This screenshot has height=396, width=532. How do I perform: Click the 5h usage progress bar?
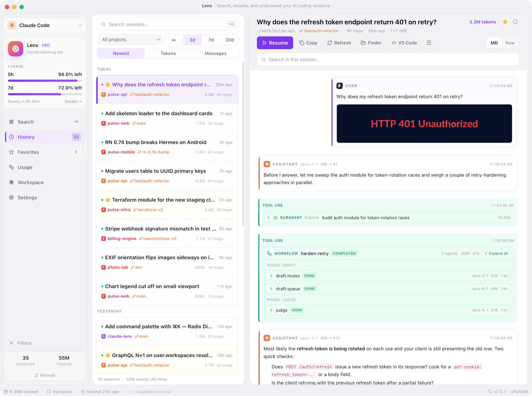click(x=45, y=81)
